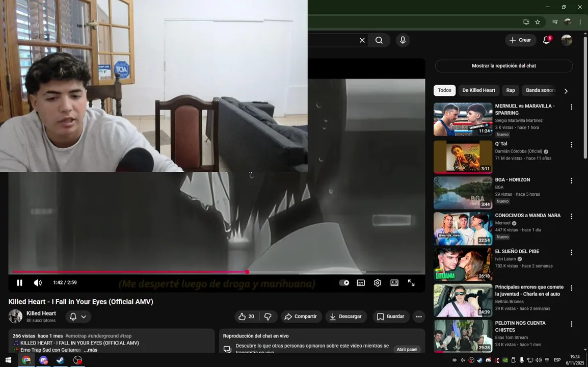Save the video with Guardar
Viewport: 588px width, 367px height.
tap(391, 317)
